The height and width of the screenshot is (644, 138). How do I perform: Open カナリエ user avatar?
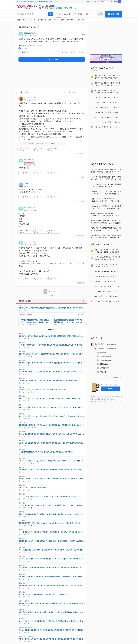click(x=21, y=185)
